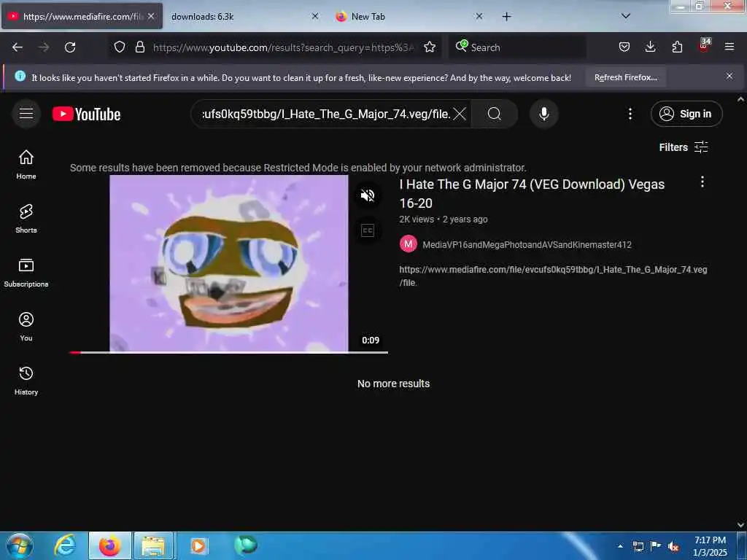Open the Firefox hamburger application menu

pos(729,47)
